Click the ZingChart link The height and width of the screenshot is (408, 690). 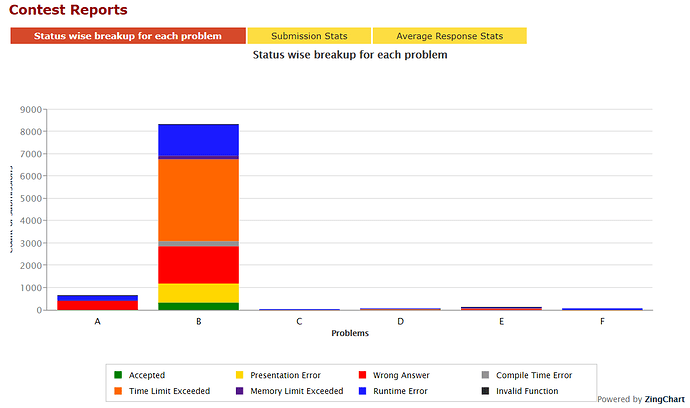pos(664,399)
